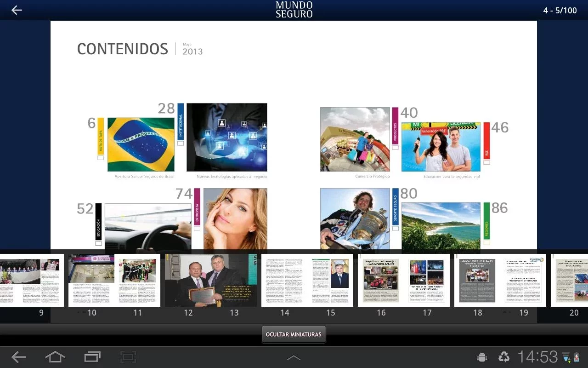Viewport: 588px width, 368px height.
Task: Expand the up-chevron in the system bar
Action: pos(294,358)
